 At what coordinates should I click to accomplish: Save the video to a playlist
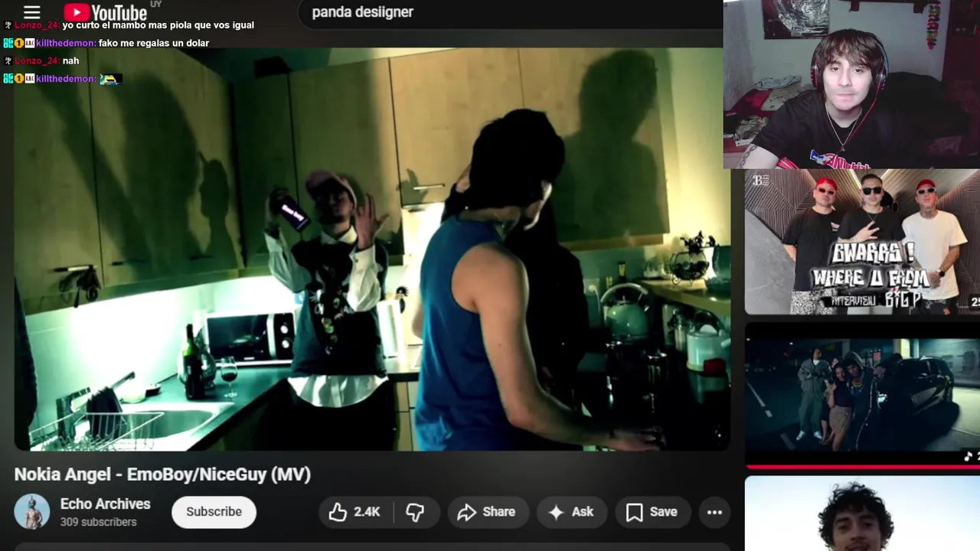(x=652, y=512)
